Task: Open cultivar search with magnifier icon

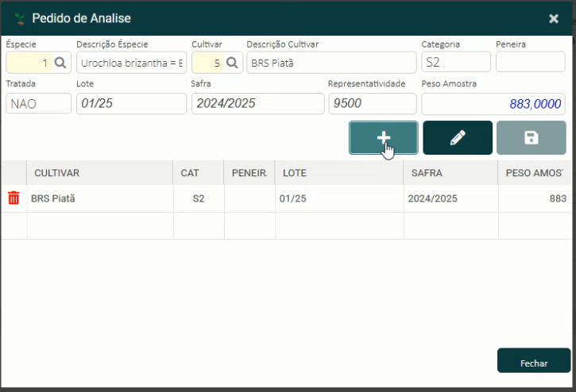Action: pos(232,63)
